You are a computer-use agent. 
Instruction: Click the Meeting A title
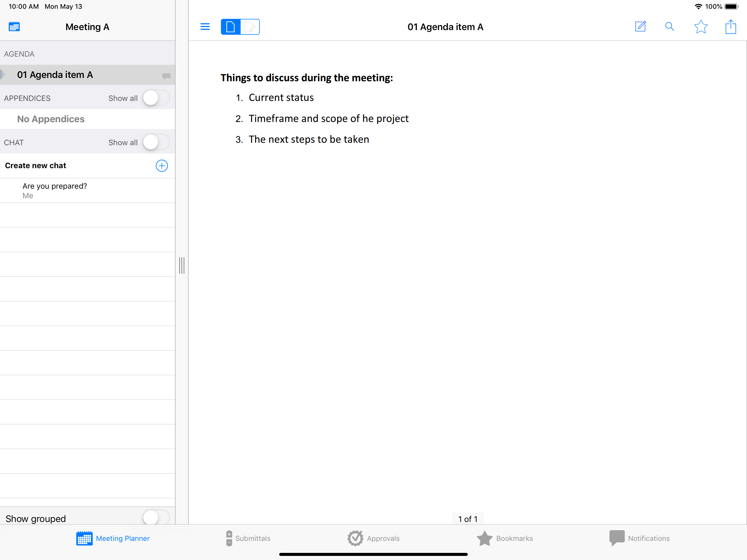[x=87, y=27]
